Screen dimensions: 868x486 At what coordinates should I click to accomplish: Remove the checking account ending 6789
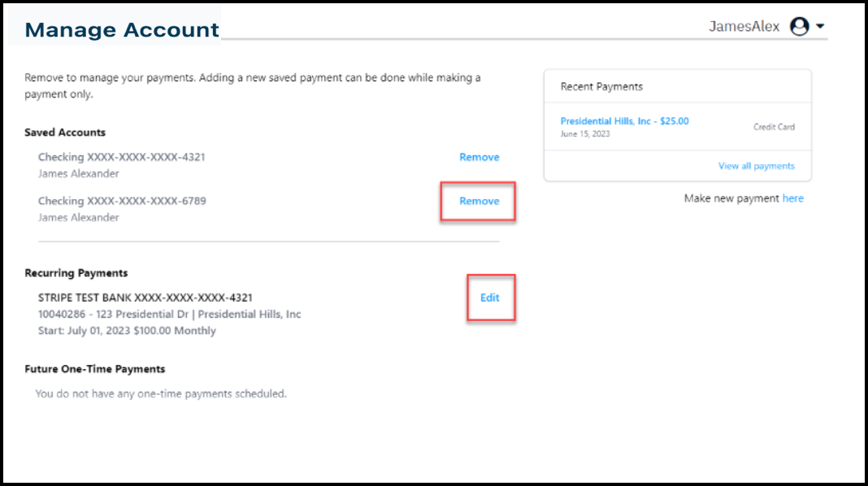pyautogui.click(x=480, y=201)
